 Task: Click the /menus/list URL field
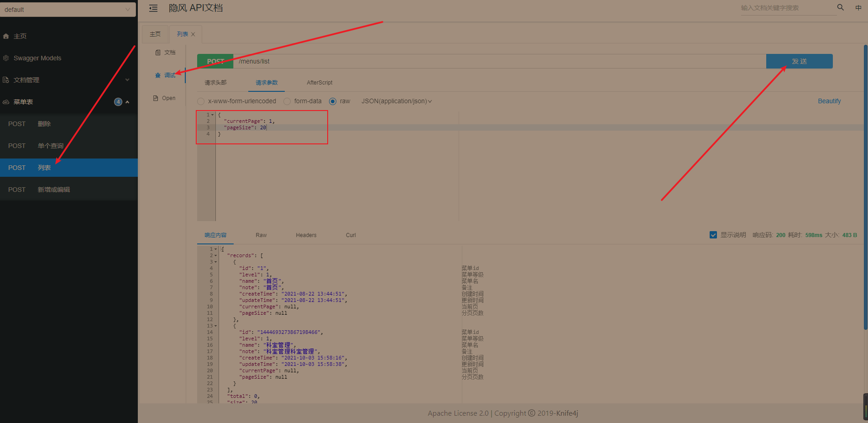[x=499, y=61]
